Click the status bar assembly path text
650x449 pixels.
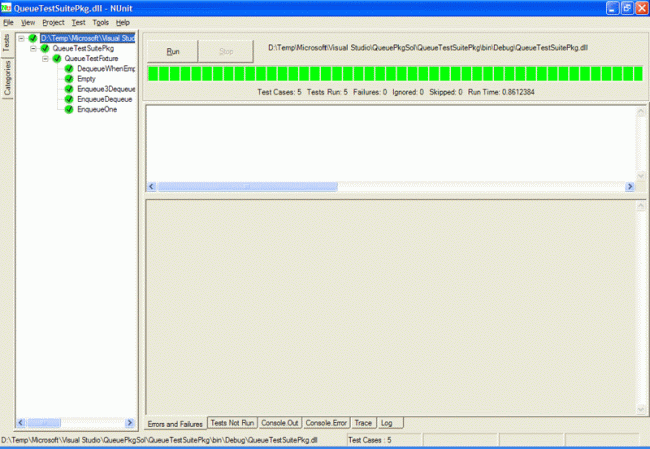pyautogui.click(x=159, y=440)
